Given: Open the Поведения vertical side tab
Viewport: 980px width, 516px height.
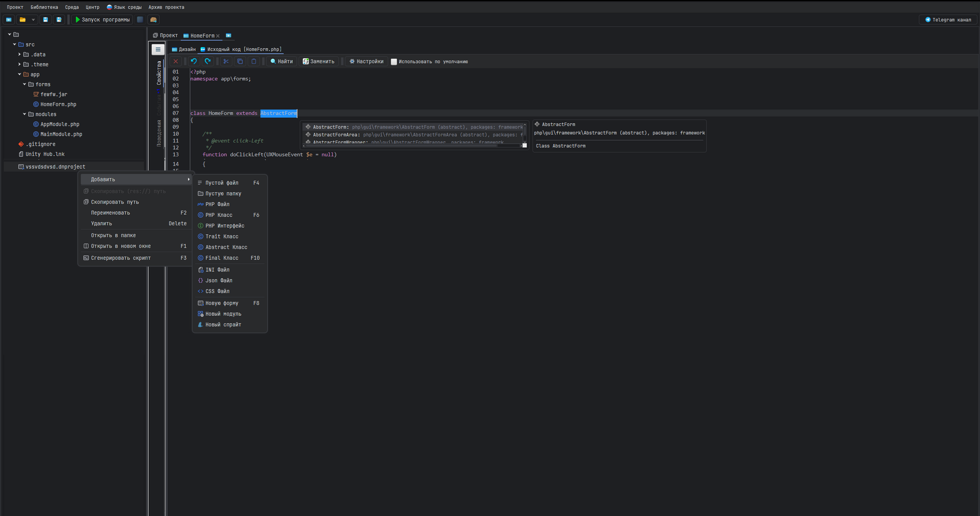Looking at the screenshot, I should coord(159,133).
